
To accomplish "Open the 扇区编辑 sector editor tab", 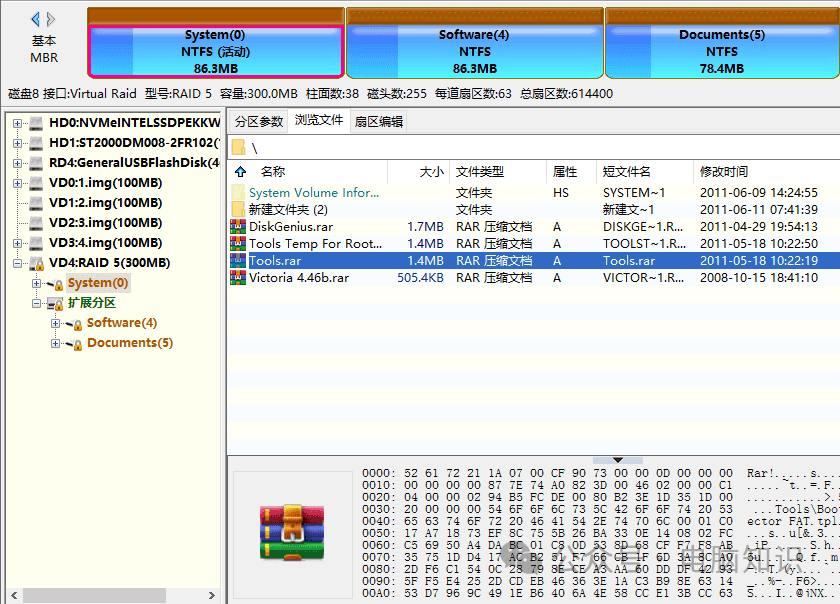I will pos(379,121).
